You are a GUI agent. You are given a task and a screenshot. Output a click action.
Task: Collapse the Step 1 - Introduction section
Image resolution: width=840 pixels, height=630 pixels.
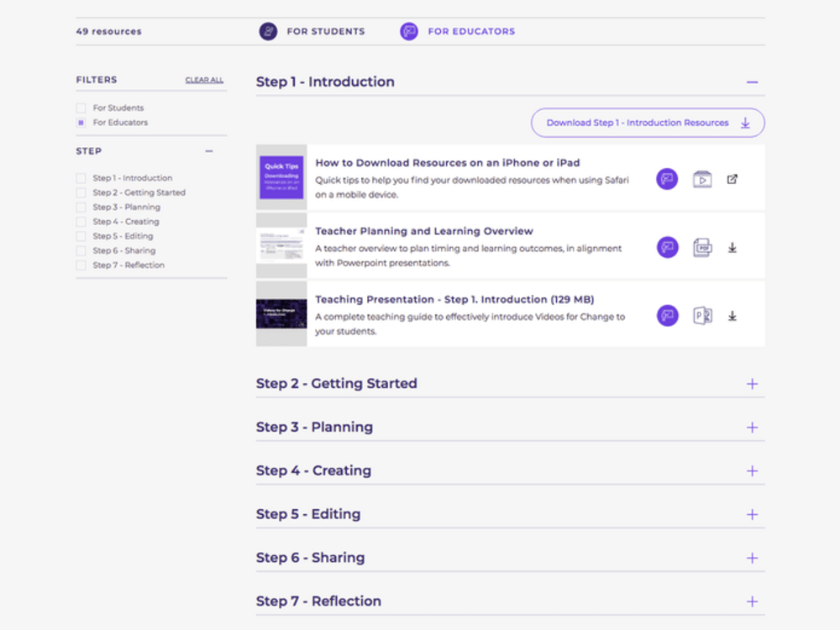pyautogui.click(x=753, y=81)
